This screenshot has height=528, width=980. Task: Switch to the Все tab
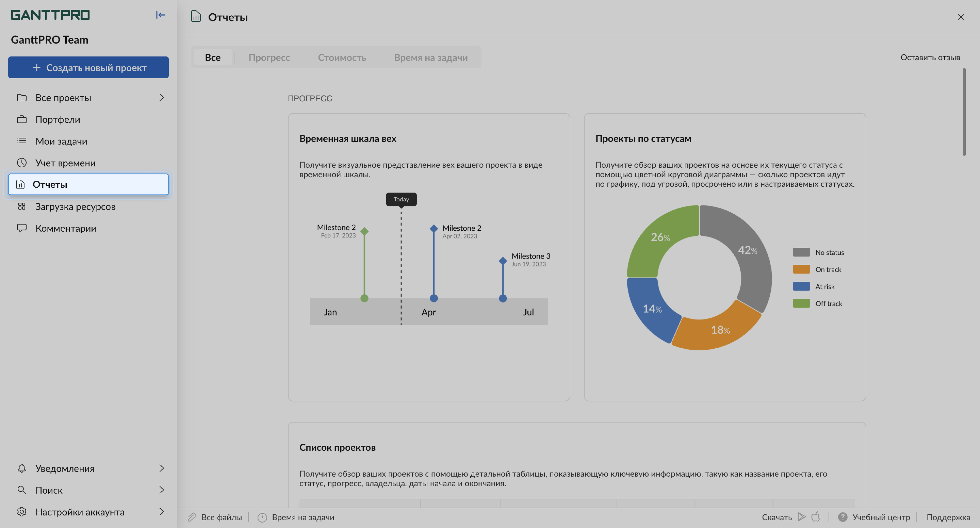tap(213, 57)
